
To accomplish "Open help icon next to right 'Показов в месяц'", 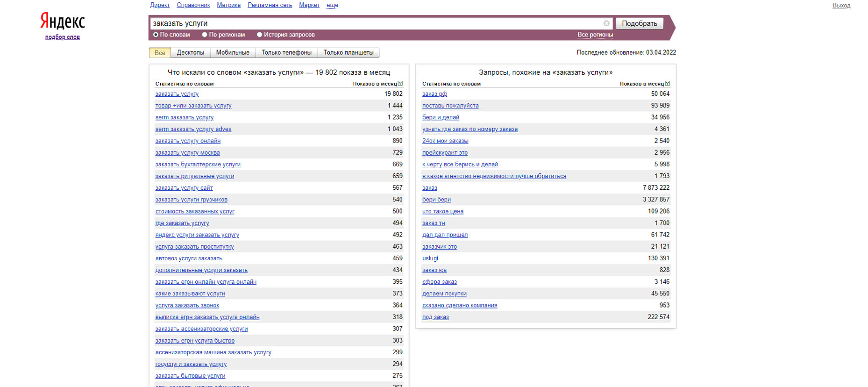I will point(667,84).
